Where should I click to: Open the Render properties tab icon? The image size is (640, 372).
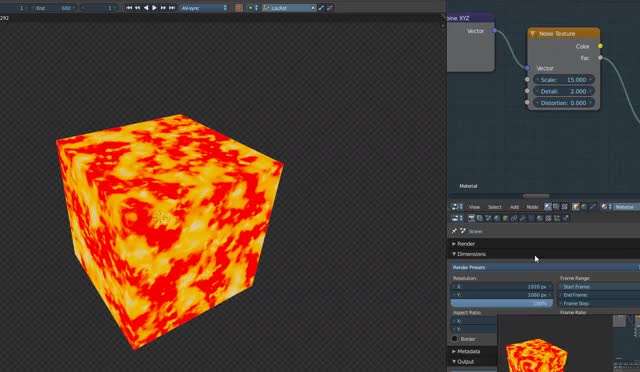coord(471,218)
